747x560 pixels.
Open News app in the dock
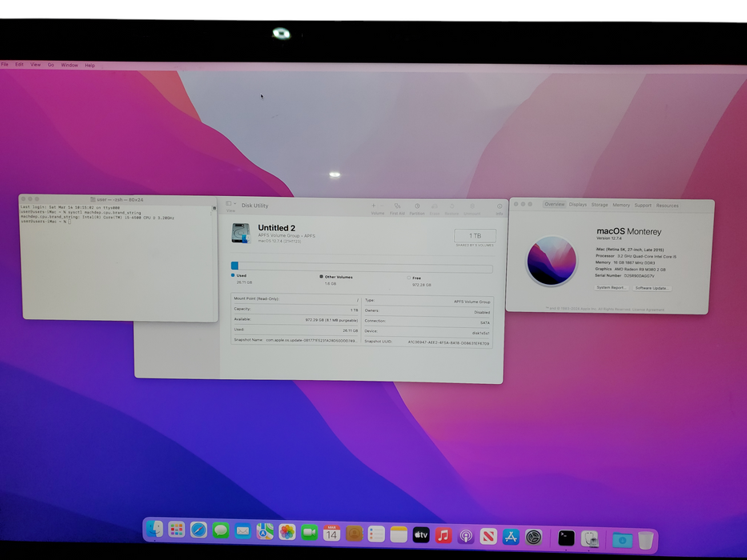click(x=488, y=536)
